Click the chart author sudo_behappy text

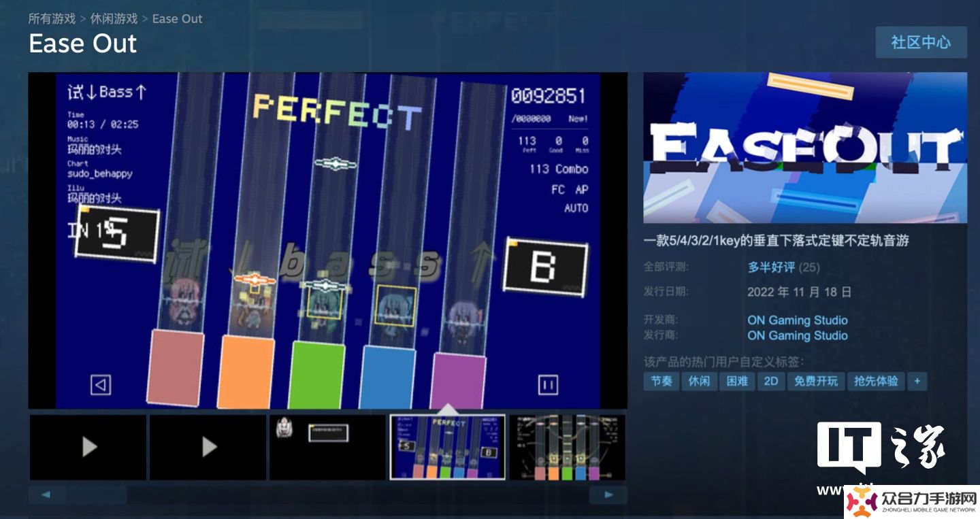pos(100,173)
